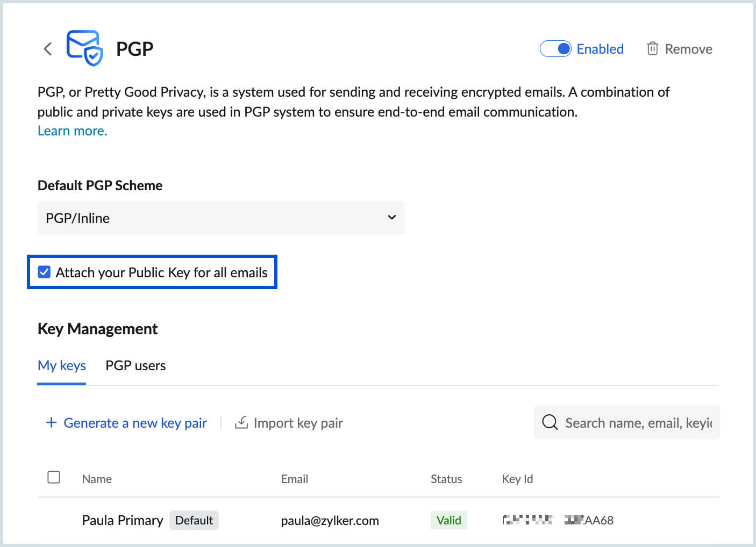Click the Default badge next to Paula Primary

[194, 520]
